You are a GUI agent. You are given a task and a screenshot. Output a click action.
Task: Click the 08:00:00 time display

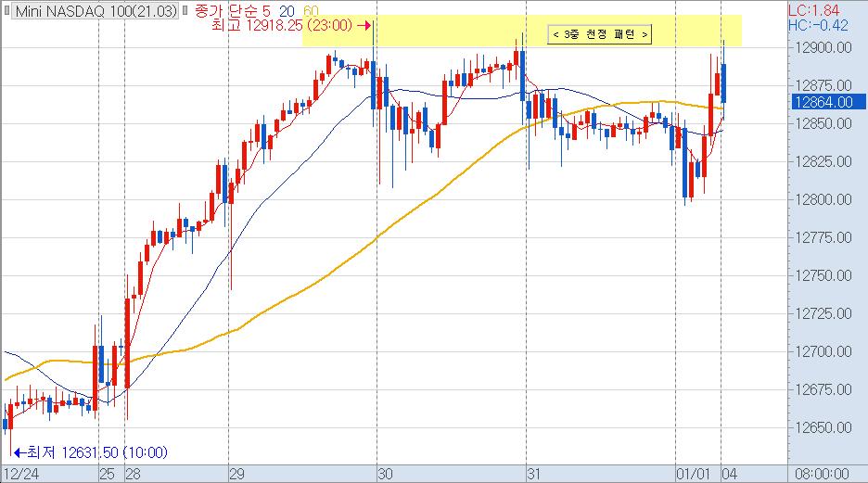coord(822,474)
